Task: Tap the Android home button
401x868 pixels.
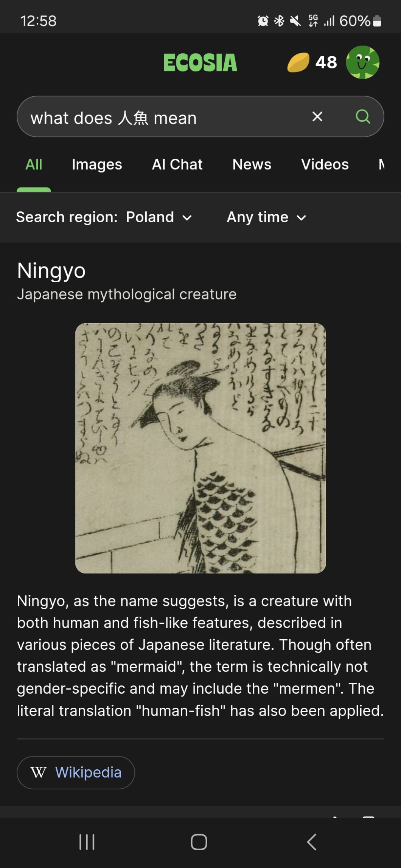Action: (199, 842)
